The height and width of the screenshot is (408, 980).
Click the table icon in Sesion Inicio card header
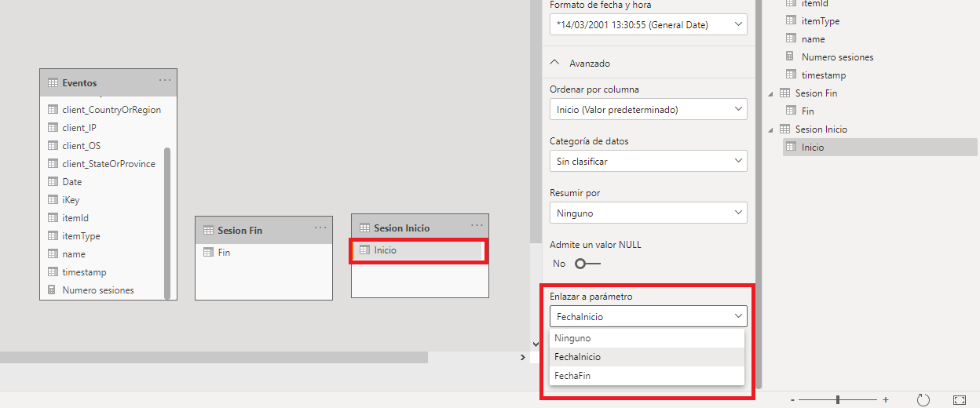click(364, 228)
